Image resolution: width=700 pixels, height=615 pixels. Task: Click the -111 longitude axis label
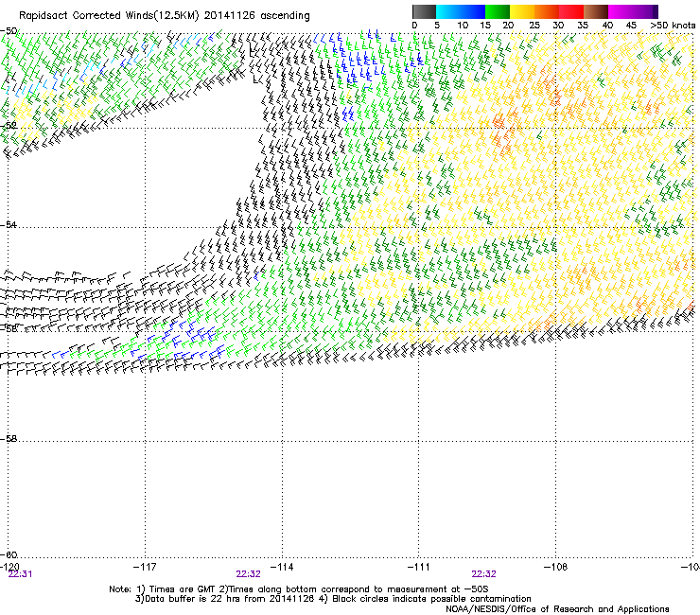click(419, 567)
